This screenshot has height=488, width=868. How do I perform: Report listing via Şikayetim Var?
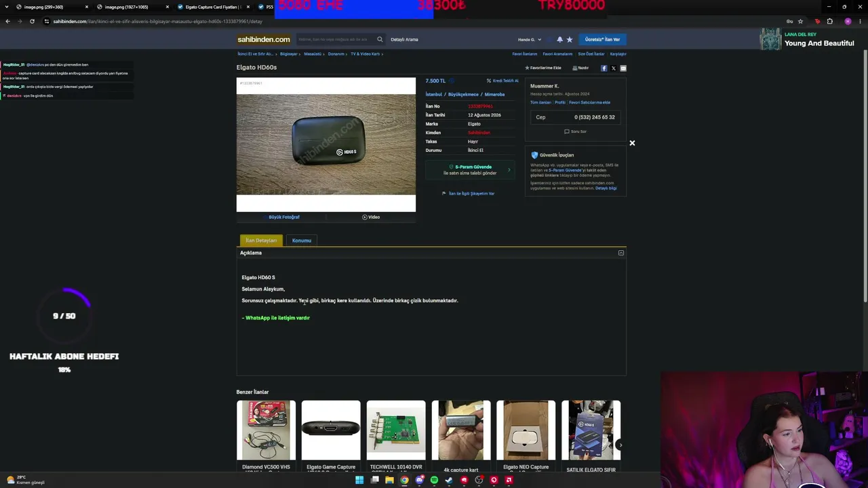(468, 193)
